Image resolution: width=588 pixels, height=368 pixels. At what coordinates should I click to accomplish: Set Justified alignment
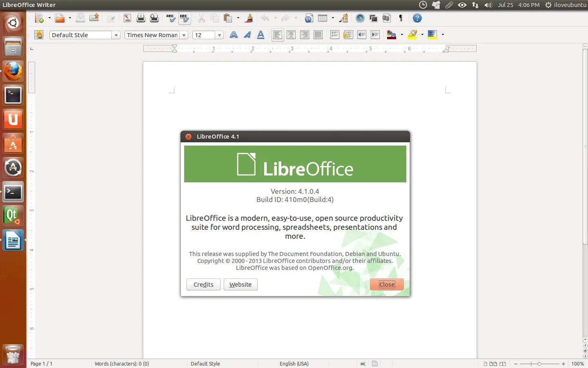pyautogui.click(x=318, y=35)
